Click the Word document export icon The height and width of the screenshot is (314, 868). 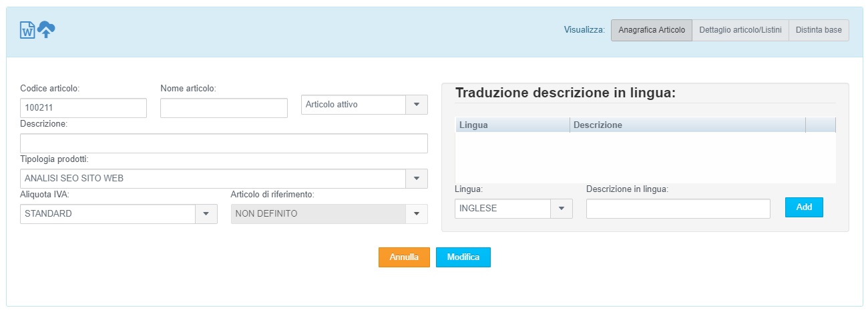(27, 30)
